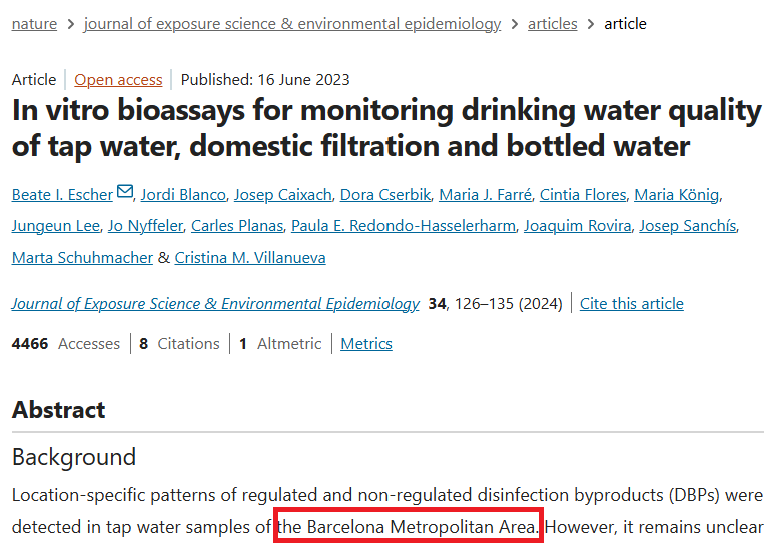View author Josep Caixach's profile
Viewport: 774px width, 544px height.
point(285,194)
